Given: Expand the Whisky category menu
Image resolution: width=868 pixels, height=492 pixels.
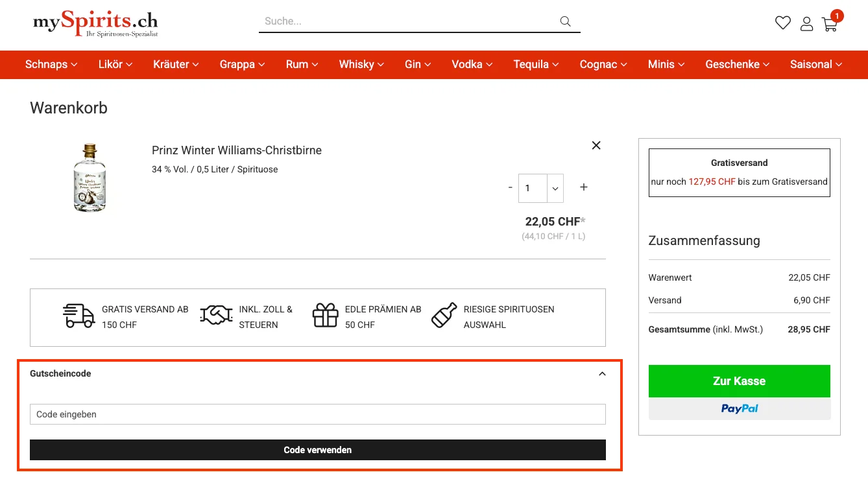Looking at the screenshot, I should click(361, 64).
